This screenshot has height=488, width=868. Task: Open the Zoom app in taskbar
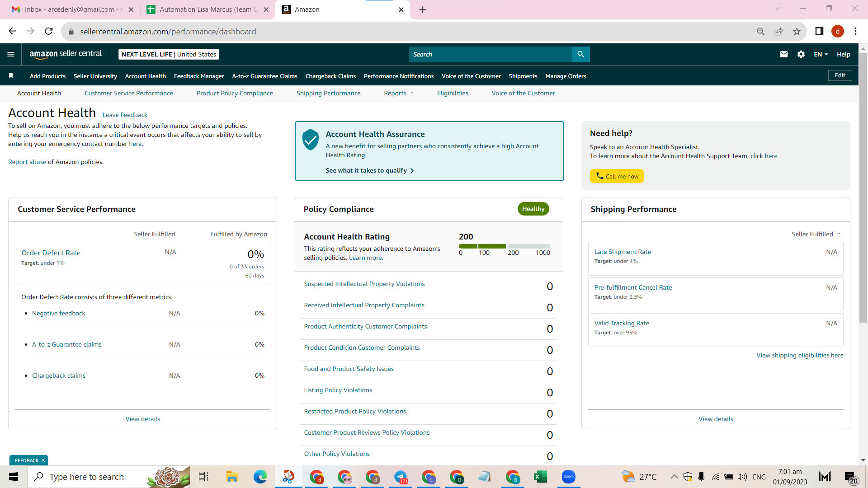568,477
